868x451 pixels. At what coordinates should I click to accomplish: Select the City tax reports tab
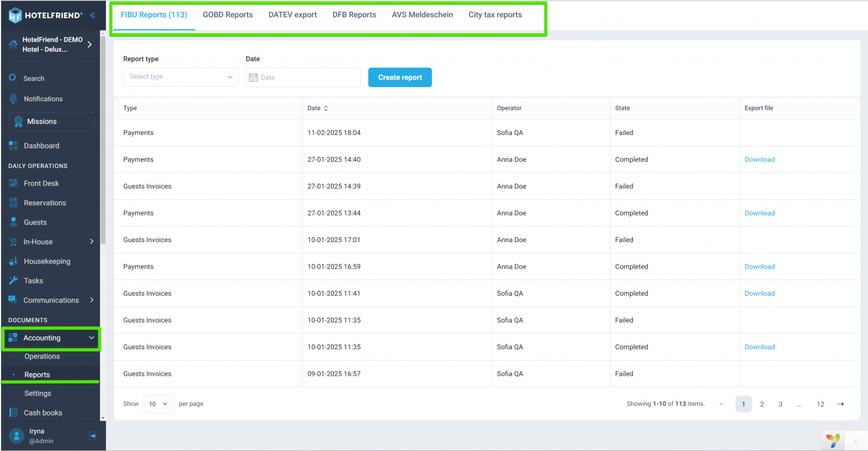[x=495, y=15]
